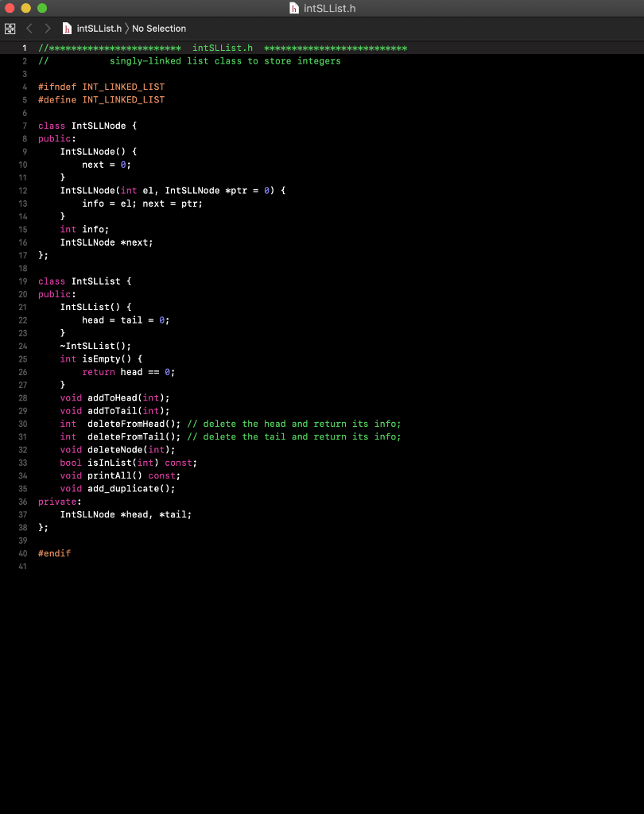Click the forward navigation chevron
This screenshot has width=644, height=814.
[46, 28]
